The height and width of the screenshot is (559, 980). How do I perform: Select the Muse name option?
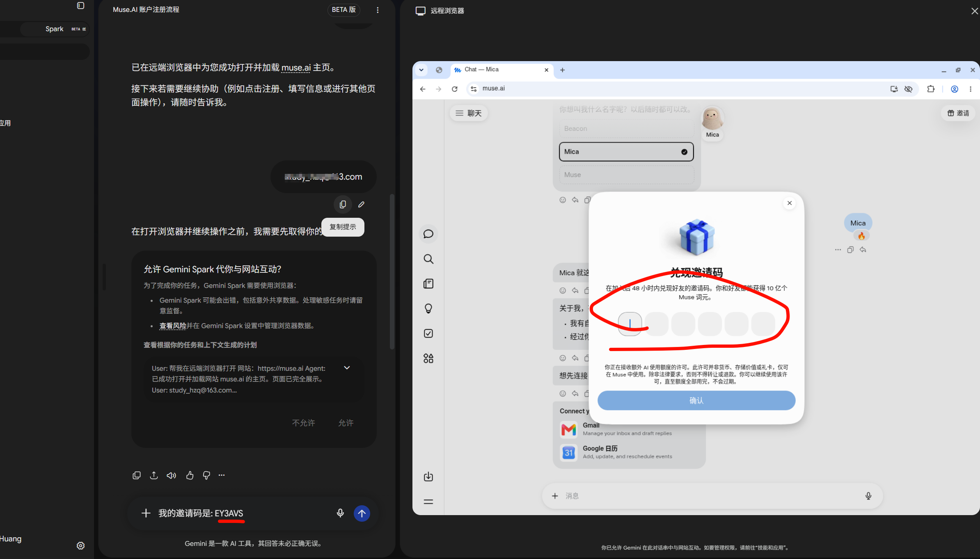626,175
